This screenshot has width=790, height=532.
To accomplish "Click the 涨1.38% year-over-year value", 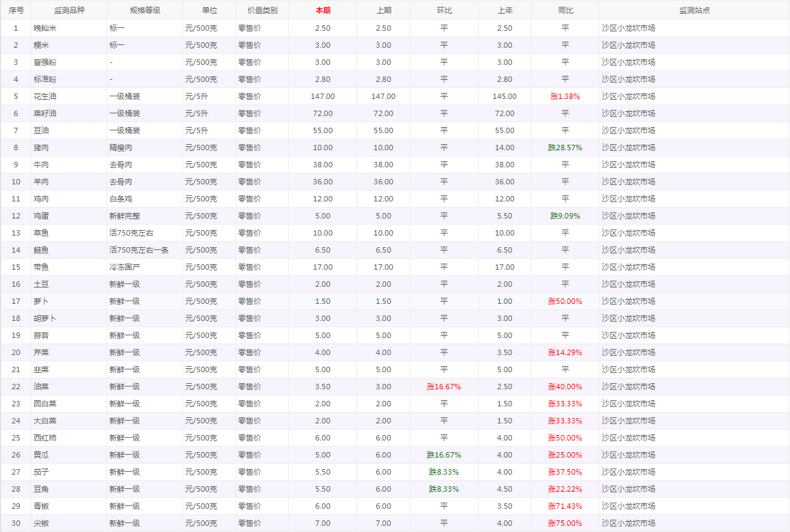I will tap(565, 96).
